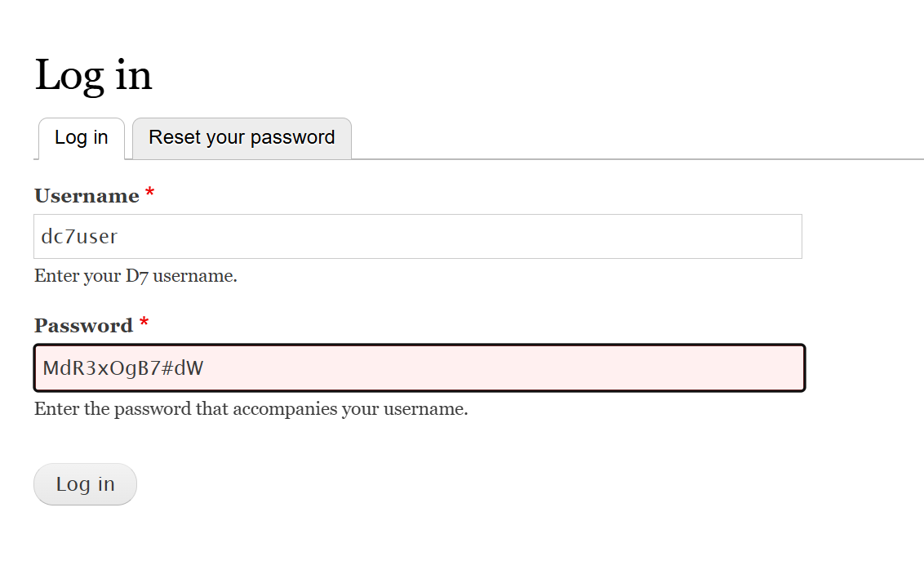Viewport: 924px width, 570px height.
Task: Click the bold Username label
Action: [87, 196]
